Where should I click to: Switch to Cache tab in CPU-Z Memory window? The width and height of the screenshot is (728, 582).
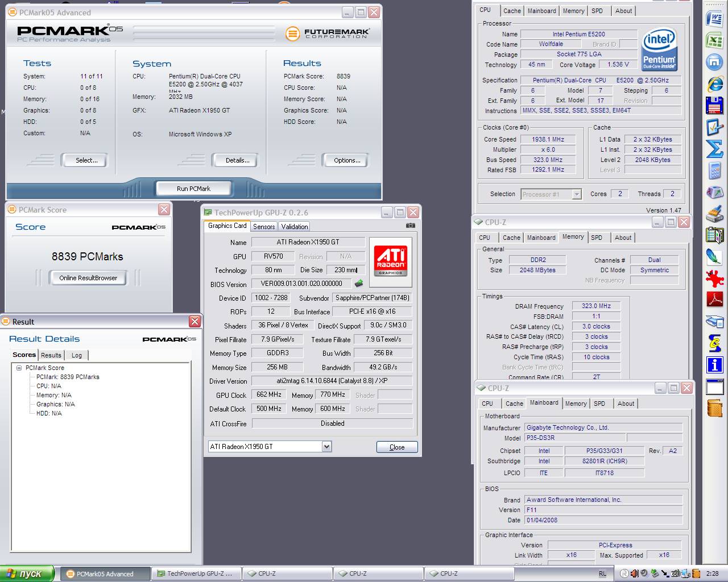511,238
